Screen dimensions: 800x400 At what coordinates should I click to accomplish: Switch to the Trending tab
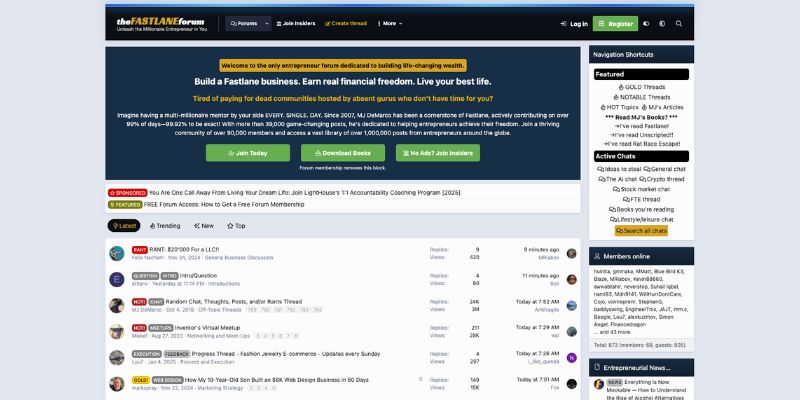click(x=165, y=226)
